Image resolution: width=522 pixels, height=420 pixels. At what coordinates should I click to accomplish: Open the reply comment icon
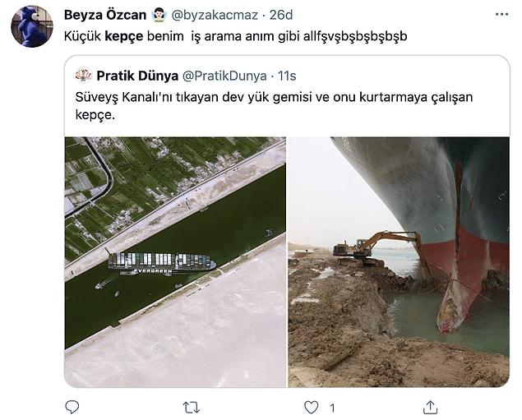pos(72,407)
